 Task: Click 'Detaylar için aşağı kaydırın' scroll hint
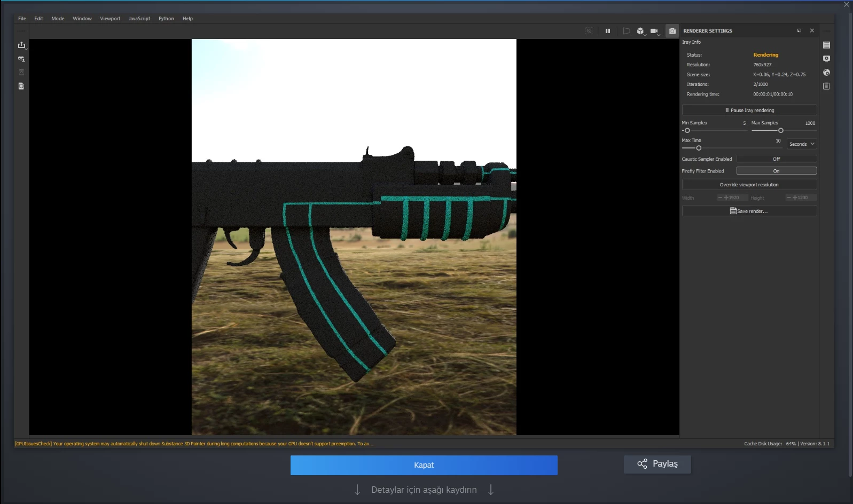424,490
